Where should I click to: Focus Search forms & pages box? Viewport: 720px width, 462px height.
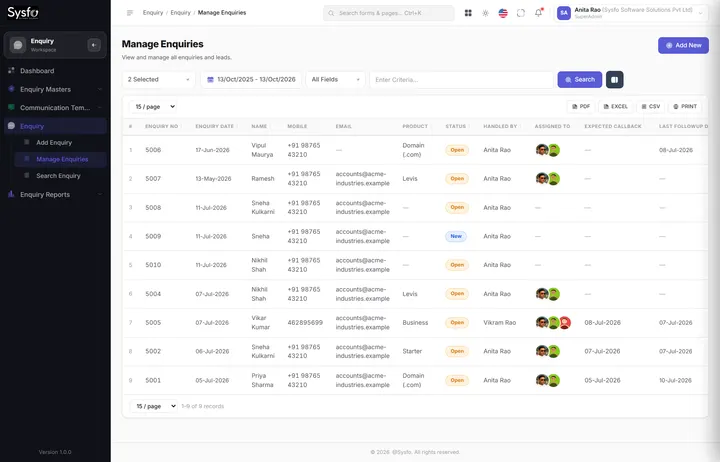click(388, 13)
